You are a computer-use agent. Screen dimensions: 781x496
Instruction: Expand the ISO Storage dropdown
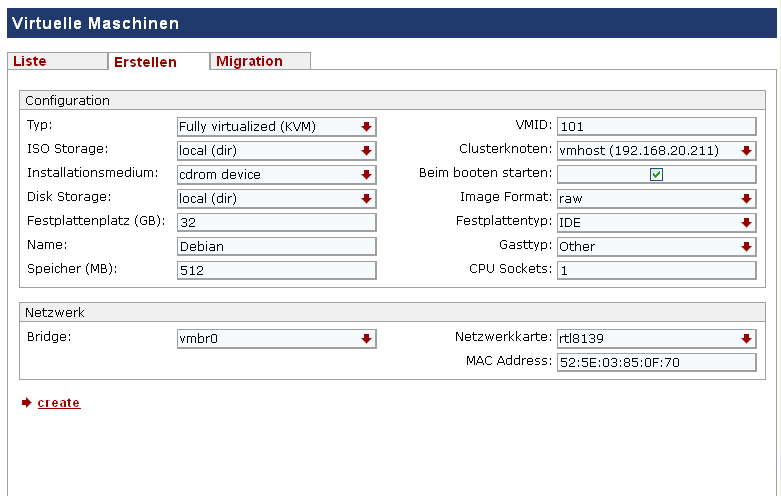tap(276, 150)
